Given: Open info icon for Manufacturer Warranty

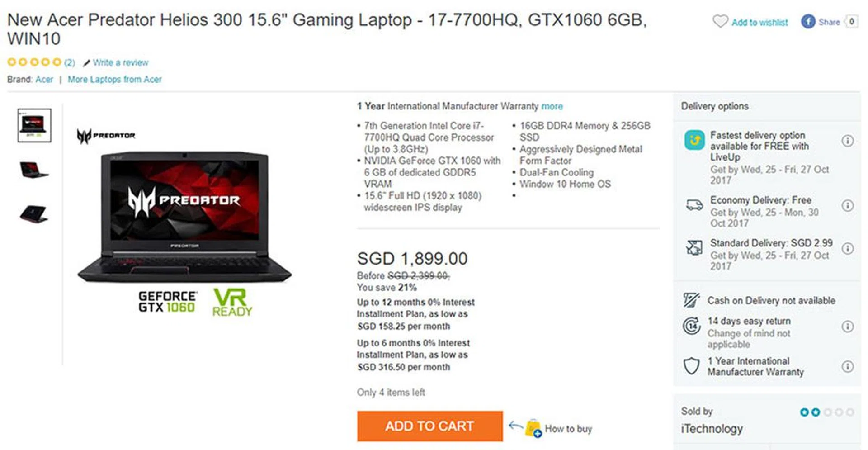Looking at the screenshot, I should coord(848,366).
